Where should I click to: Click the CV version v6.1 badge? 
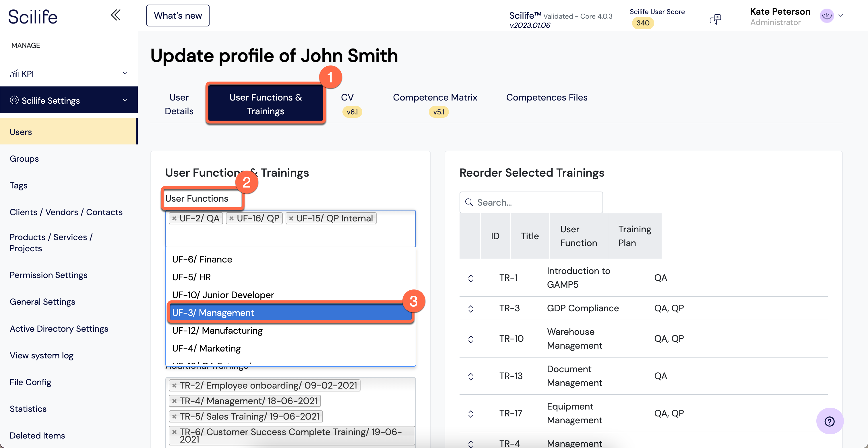pos(352,112)
